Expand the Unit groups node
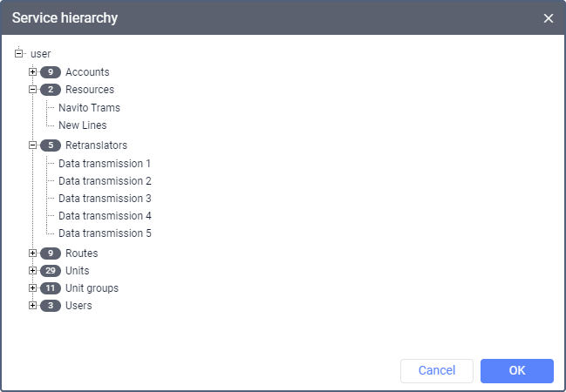566x392 pixels. (x=33, y=287)
